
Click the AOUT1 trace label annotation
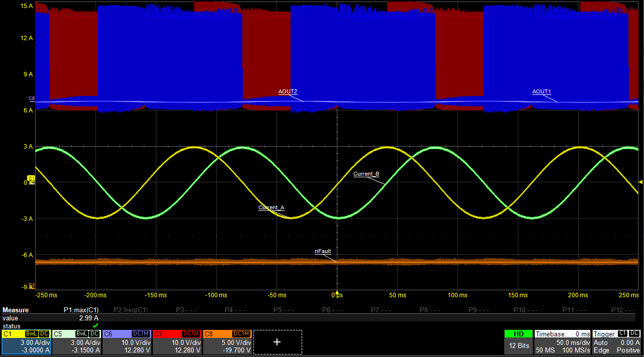click(x=541, y=91)
